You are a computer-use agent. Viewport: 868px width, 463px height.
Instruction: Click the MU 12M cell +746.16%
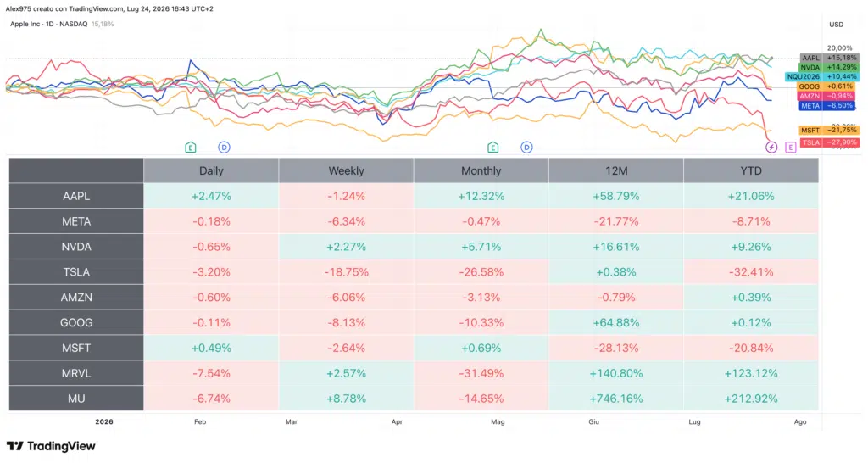click(616, 399)
